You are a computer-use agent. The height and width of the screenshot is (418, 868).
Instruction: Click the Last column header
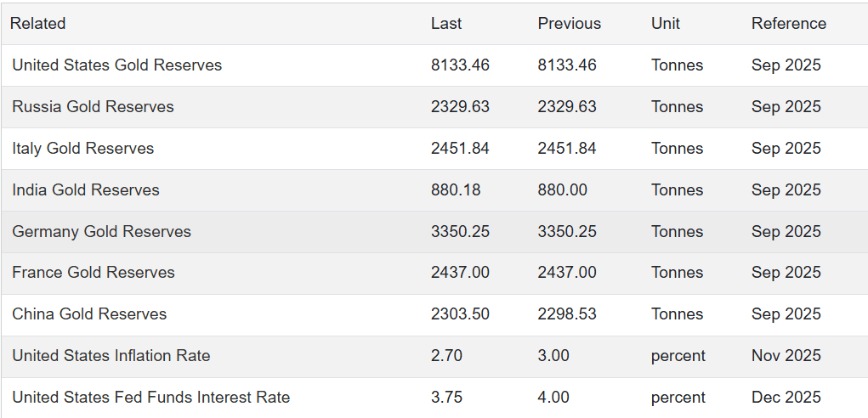click(x=446, y=24)
